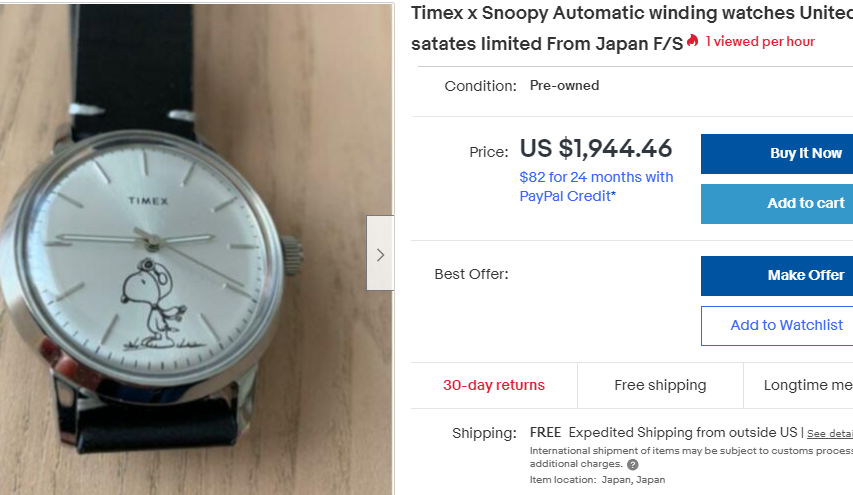Add the watch to cart
Viewport: 853px width, 495px height.
776,203
